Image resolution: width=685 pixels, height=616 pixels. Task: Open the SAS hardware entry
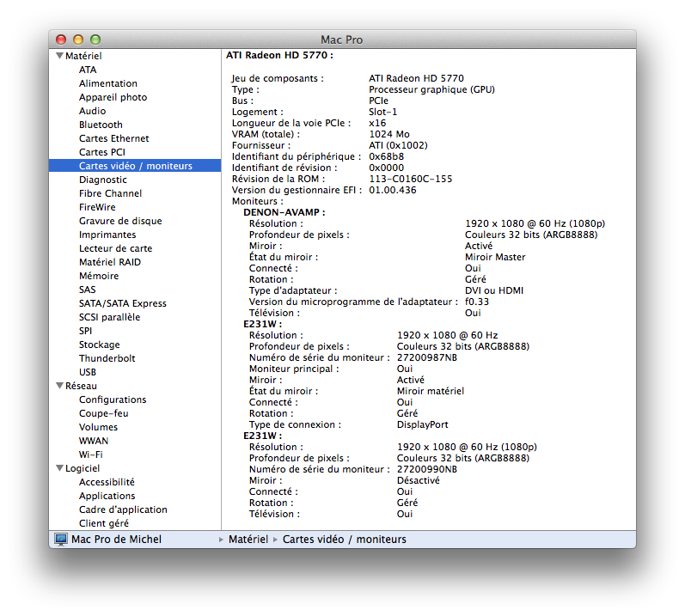point(88,290)
